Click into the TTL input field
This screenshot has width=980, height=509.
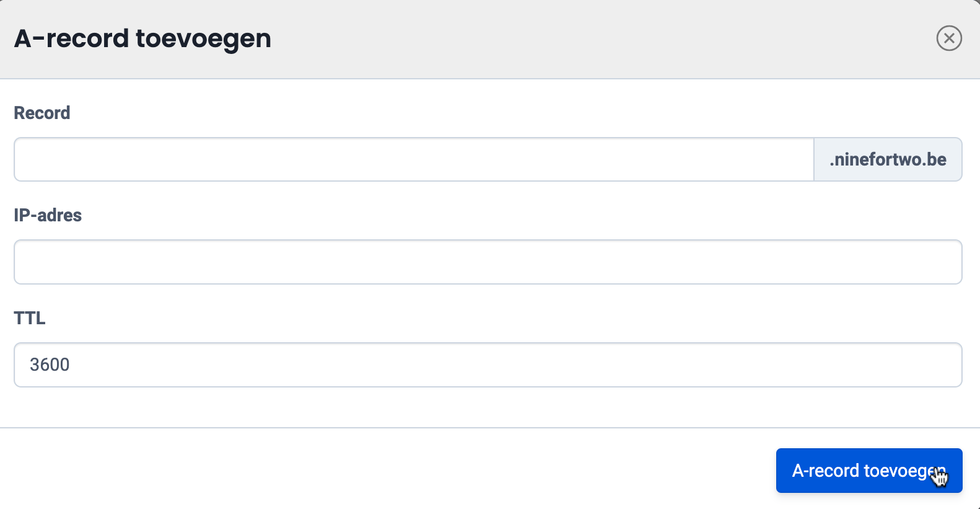pos(488,365)
